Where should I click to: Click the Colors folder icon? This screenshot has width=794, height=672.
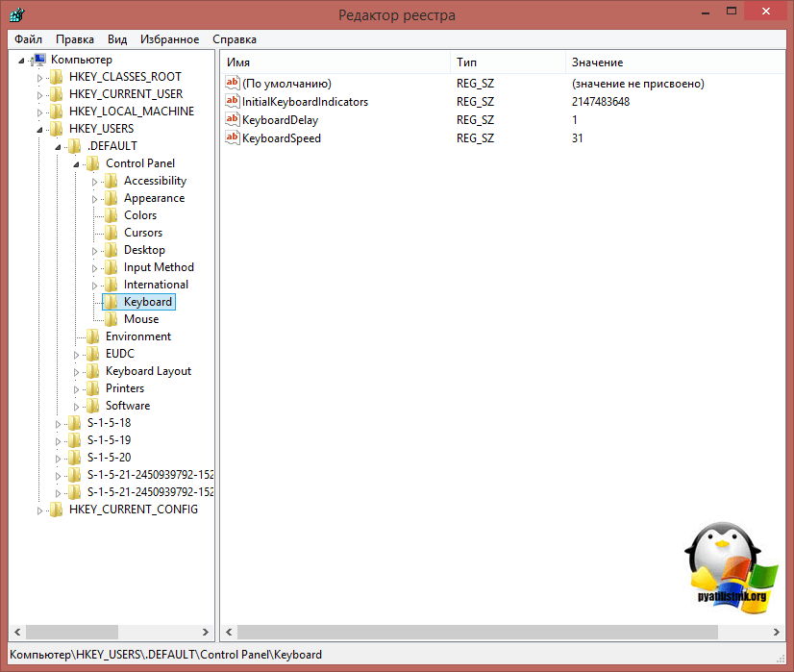tap(112, 215)
